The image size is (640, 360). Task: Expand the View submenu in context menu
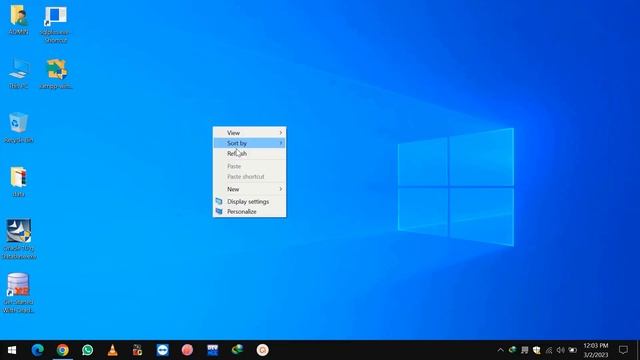pyautogui.click(x=249, y=133)
